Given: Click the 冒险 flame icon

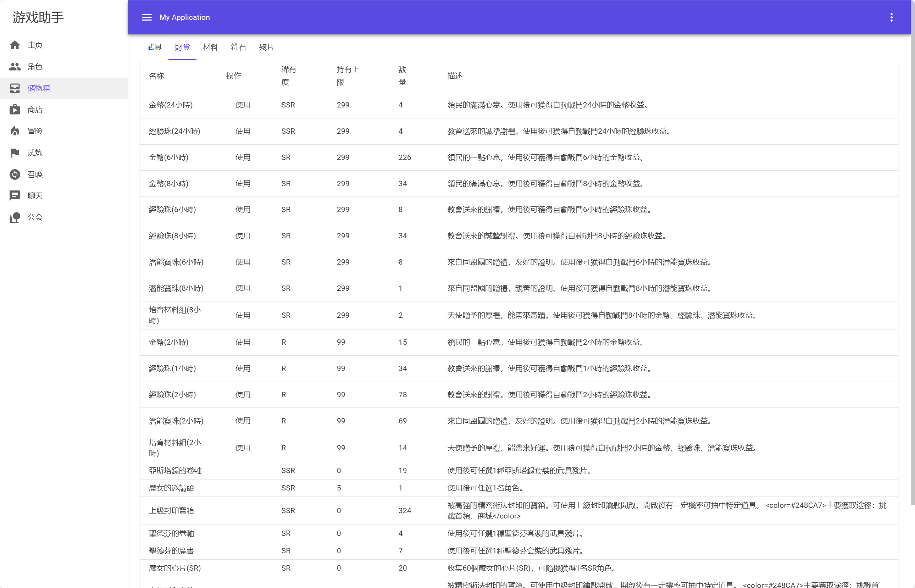Looking at the screenshot, I should click(15, 131).
